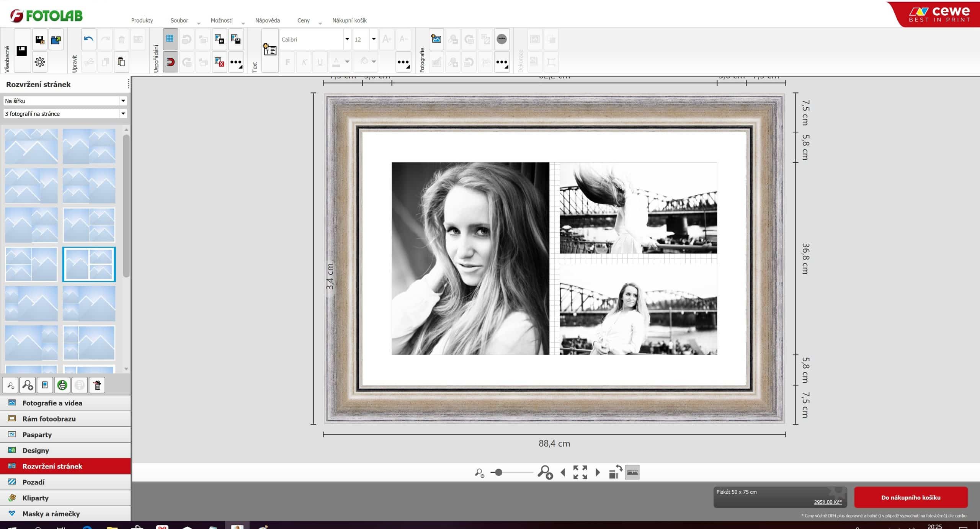Select the first layout thumbnail in the top row
980x529 pixels.
pos(31,146)
